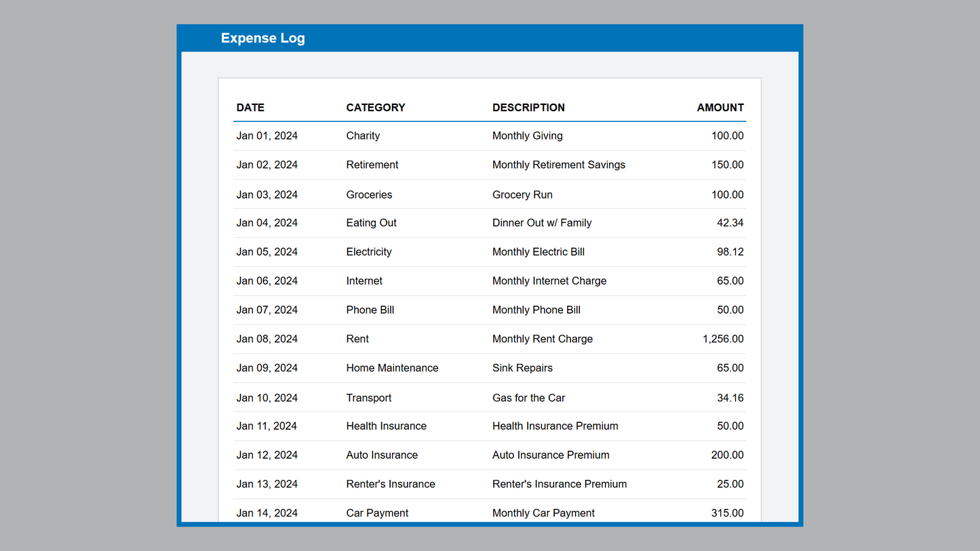This screenshot has width=980, height=551.
Task: Click the Sink Repairs description
Action: [522, 368]
